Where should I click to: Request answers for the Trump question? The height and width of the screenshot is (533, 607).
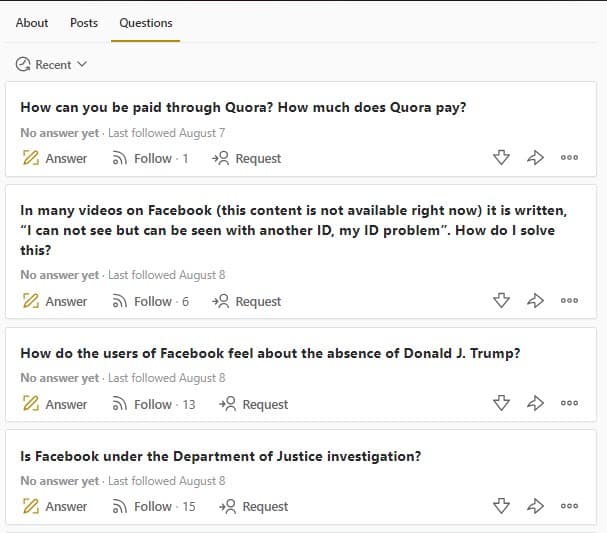click(x=253, y=404)
